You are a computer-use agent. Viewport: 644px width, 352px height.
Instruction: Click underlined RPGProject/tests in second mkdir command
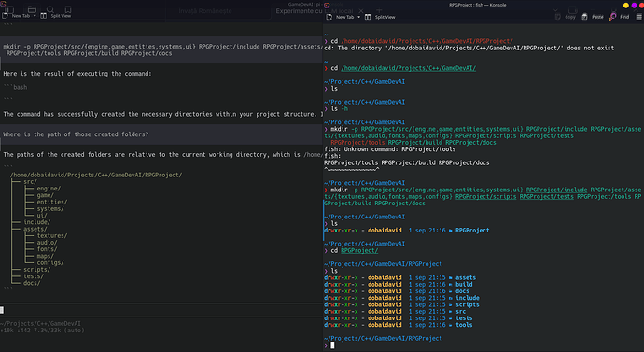pyautogui.click(x=546, y=197)
